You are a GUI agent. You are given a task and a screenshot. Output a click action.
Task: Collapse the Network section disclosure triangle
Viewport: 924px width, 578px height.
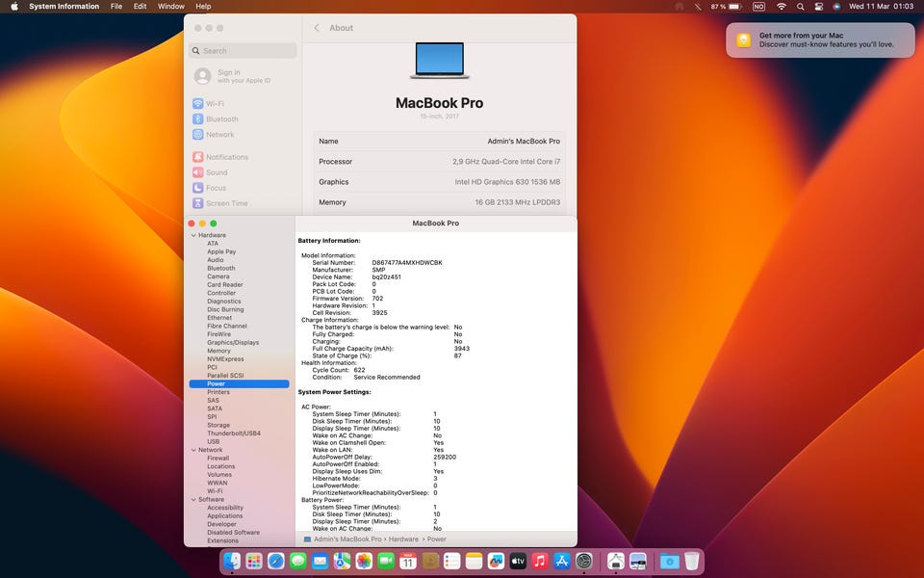[193, 450]
